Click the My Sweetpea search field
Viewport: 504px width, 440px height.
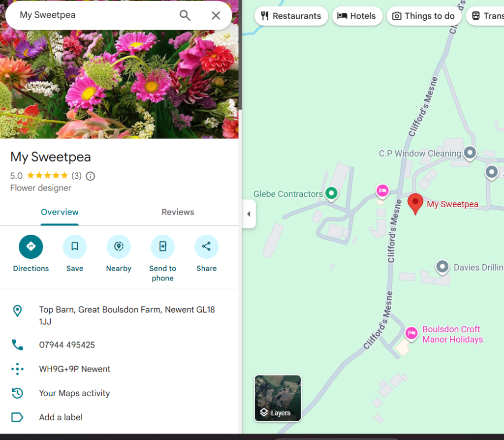(94, 15)
